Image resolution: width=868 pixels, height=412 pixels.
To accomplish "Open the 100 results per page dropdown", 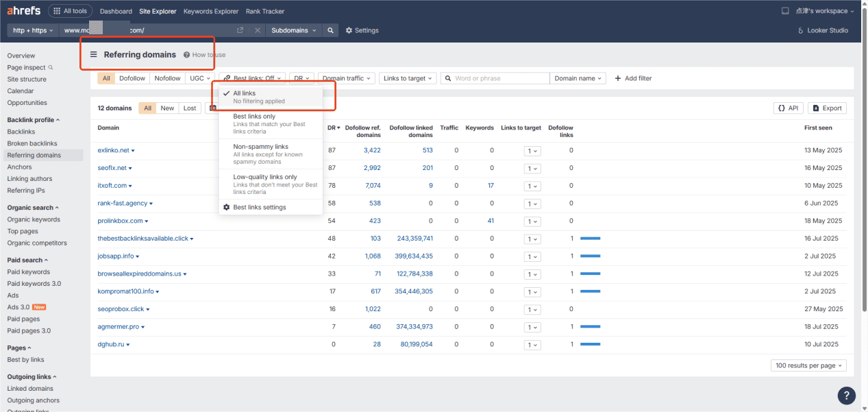I will coord(808,365).
